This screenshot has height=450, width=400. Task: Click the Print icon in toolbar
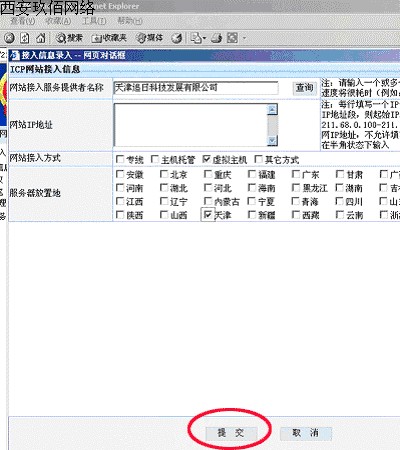[217, 38]
